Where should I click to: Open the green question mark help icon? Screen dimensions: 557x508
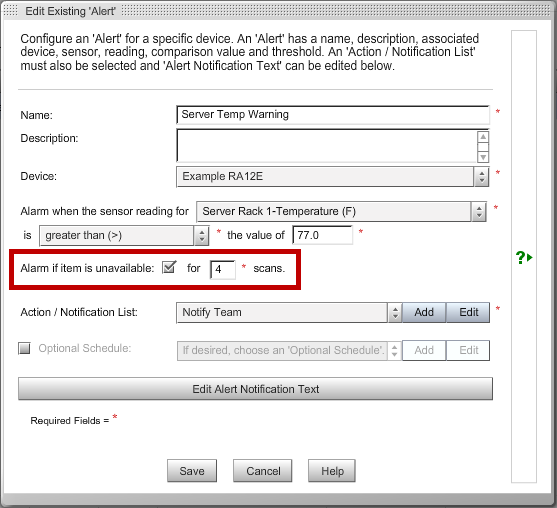[524, 257]
